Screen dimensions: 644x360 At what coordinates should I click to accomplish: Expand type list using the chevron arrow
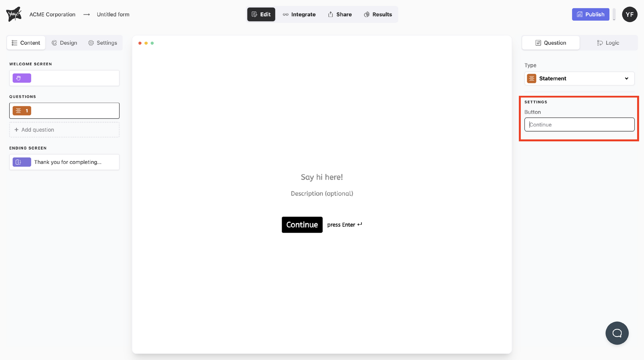point(626,79)
